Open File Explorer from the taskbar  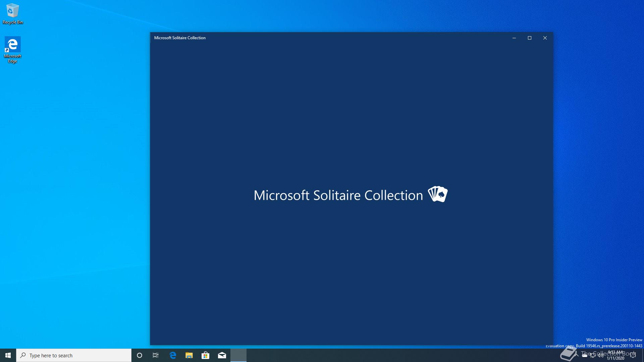pyautogui.click(x=189, y=355)
